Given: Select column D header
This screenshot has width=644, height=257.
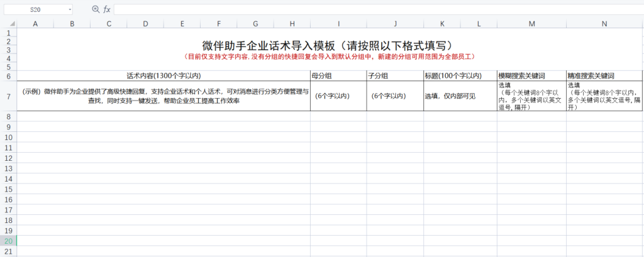Looking at the screenshot, I should click(145, 24).
